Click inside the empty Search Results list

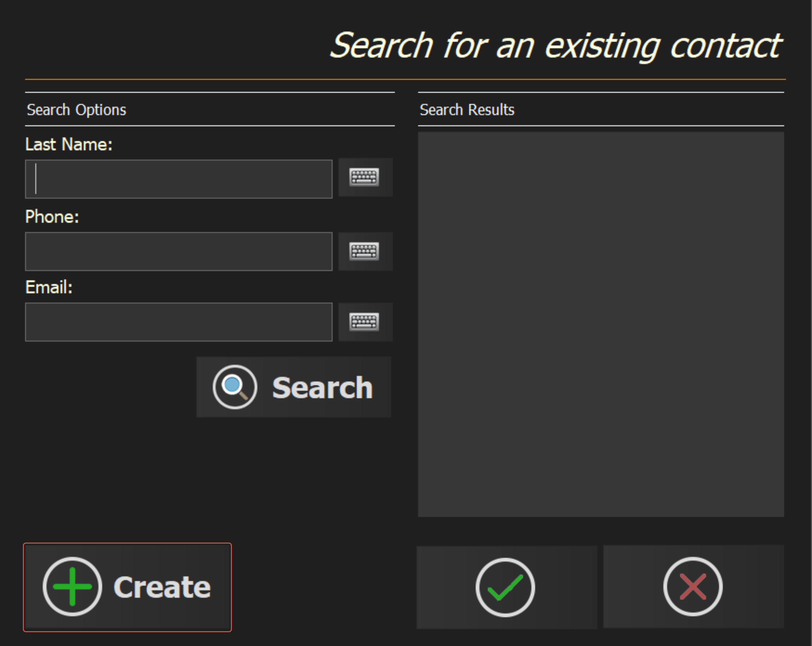601,324
